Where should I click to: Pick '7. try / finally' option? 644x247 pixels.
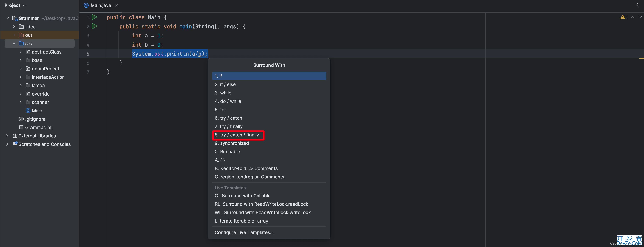pos(269,126)
